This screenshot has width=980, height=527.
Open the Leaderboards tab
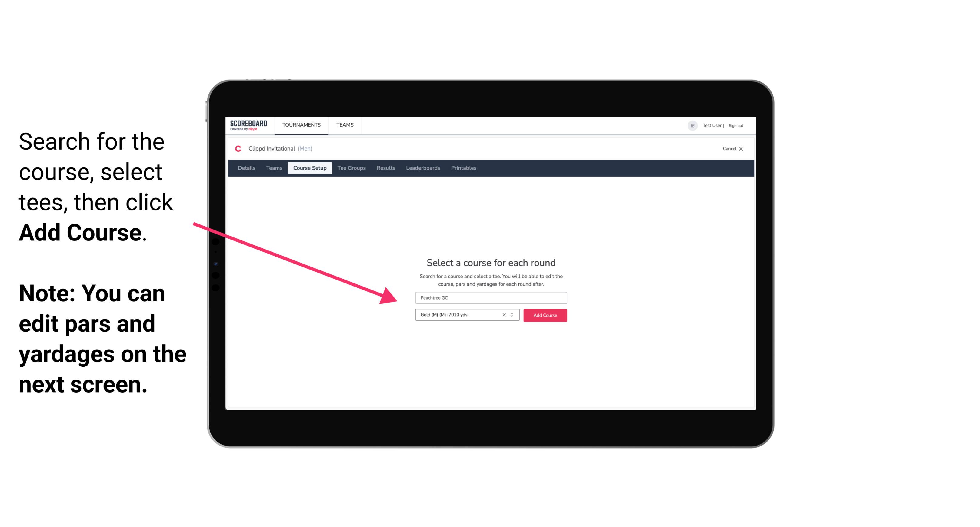pyautogui.click(x=422, y=168)
